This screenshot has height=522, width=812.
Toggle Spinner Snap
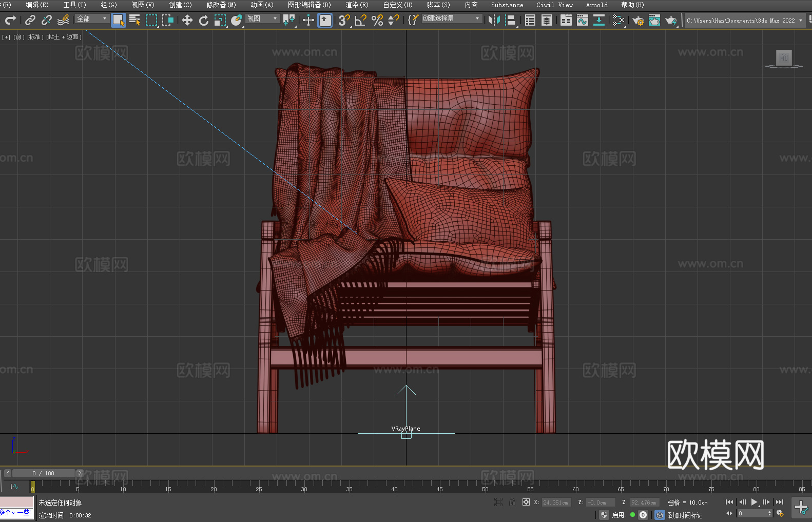click(x=394, y=20)
